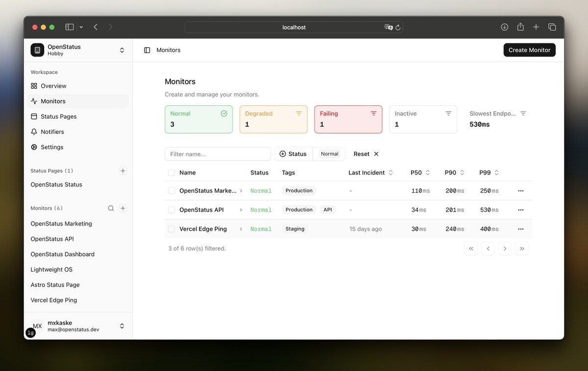Click the OpenStatus workspace logo icon
Image resolution: width=588 pixels, height=371 pixels.
pyautogui.click(x=37, y=50)
